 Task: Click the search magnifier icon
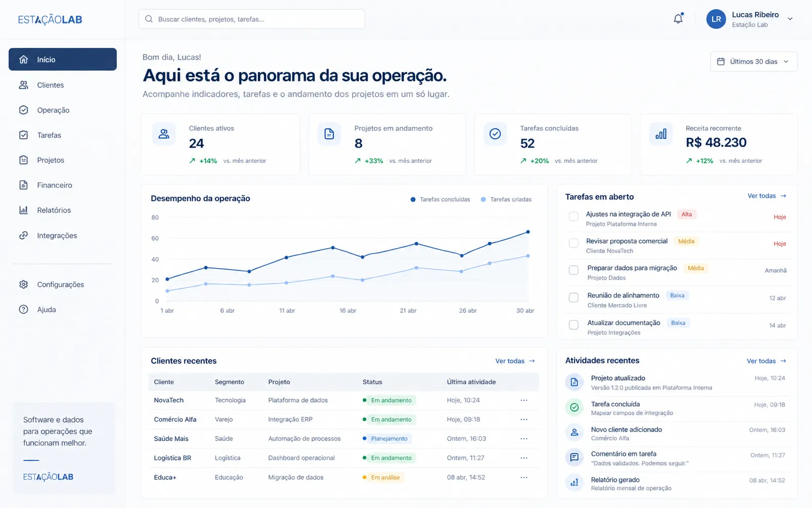pos(149,19)
